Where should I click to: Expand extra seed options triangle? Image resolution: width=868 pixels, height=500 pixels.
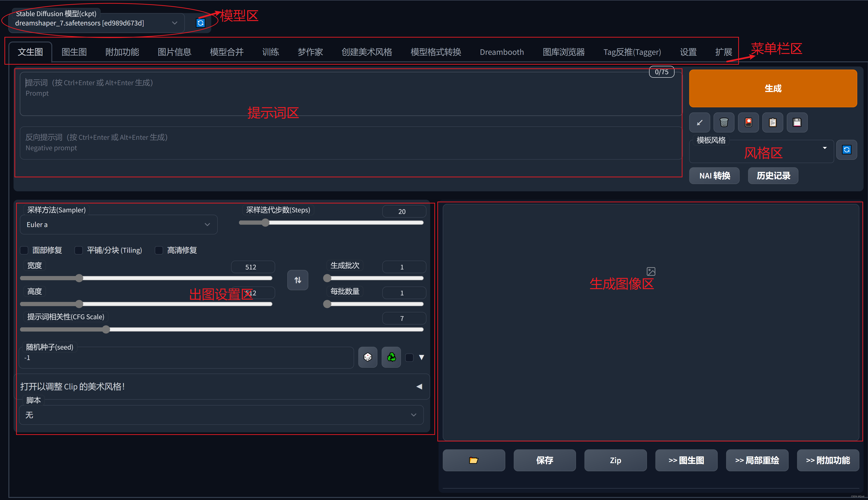(422, 357)
